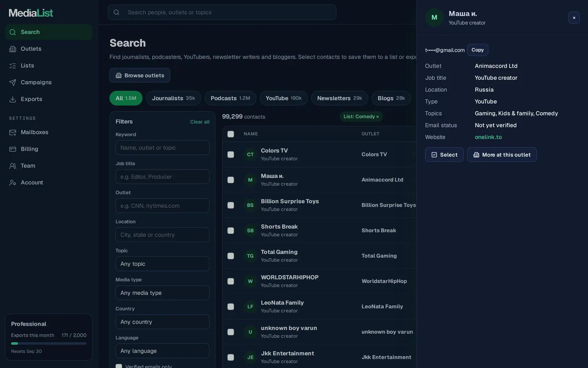Image resolution: width=588 pixels, height=368 pixels.
Task: Click the Campaigns paper plane icon
Action: [x=13, y=83]
